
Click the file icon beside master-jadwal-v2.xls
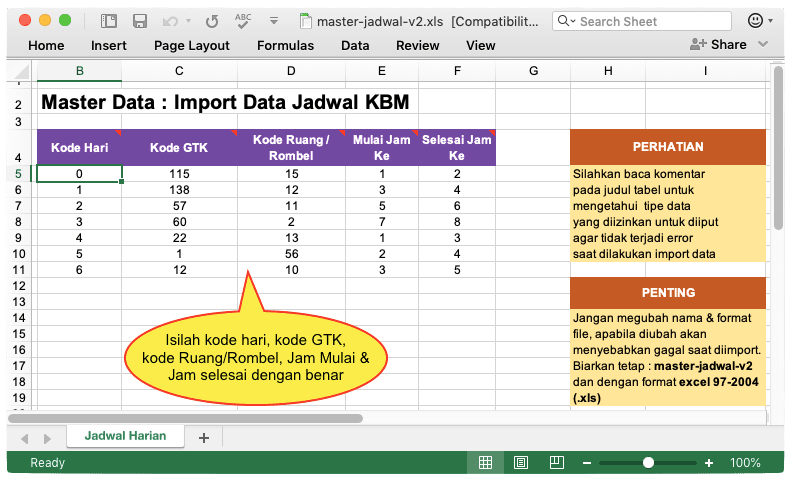(305, 21)
